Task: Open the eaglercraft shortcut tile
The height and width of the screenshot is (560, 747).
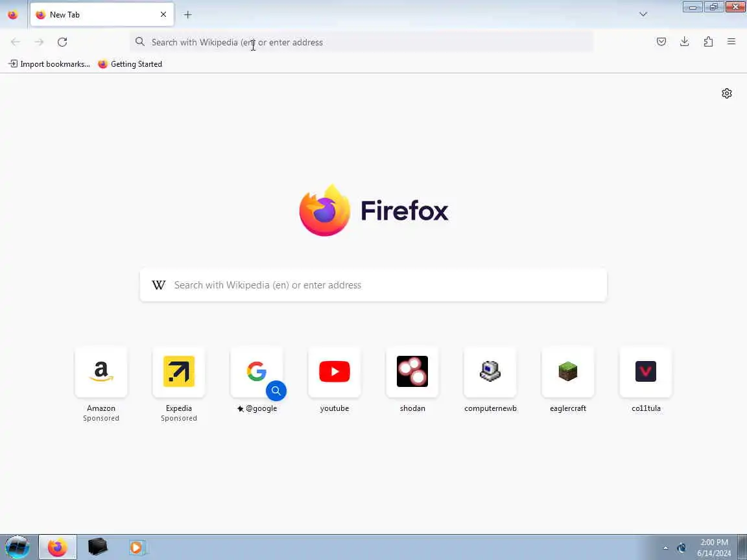Action: 568,372
